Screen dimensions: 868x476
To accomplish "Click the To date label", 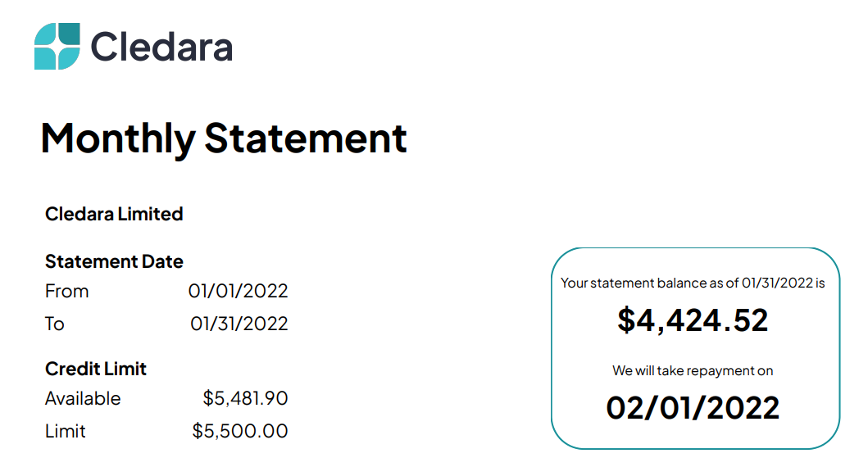I will pyautogui.click(x=55, y=324).
